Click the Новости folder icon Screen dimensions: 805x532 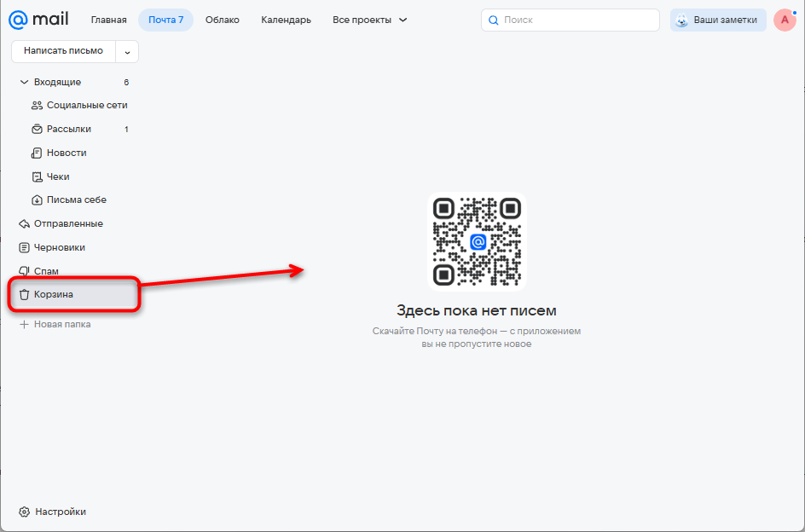click(37, 153)
